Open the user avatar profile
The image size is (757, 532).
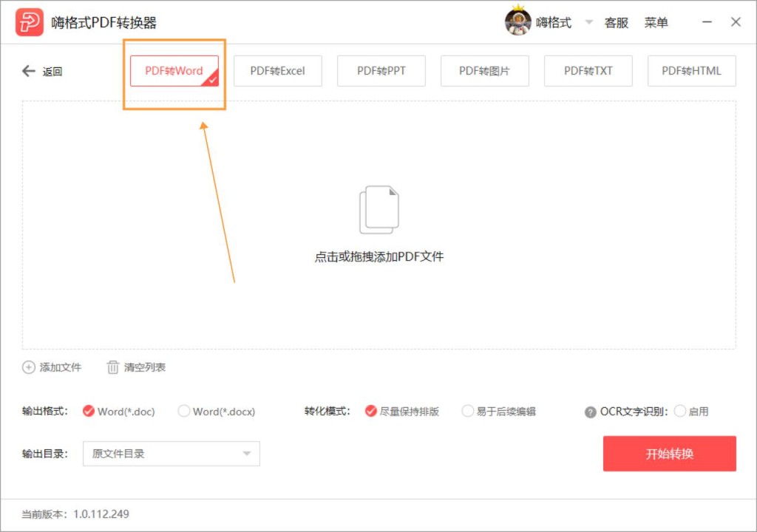(x=518, y=21)
